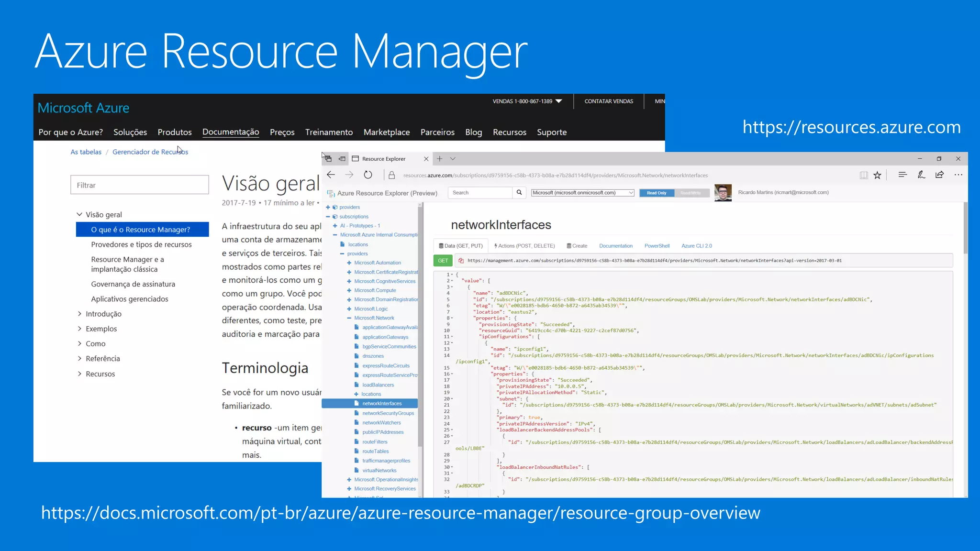Image resolution: width=980 pixels, height=551 pixels.
Task: Expand Microsoft.Logic provider
Action: pyautogui.click(x=349, y=309)
